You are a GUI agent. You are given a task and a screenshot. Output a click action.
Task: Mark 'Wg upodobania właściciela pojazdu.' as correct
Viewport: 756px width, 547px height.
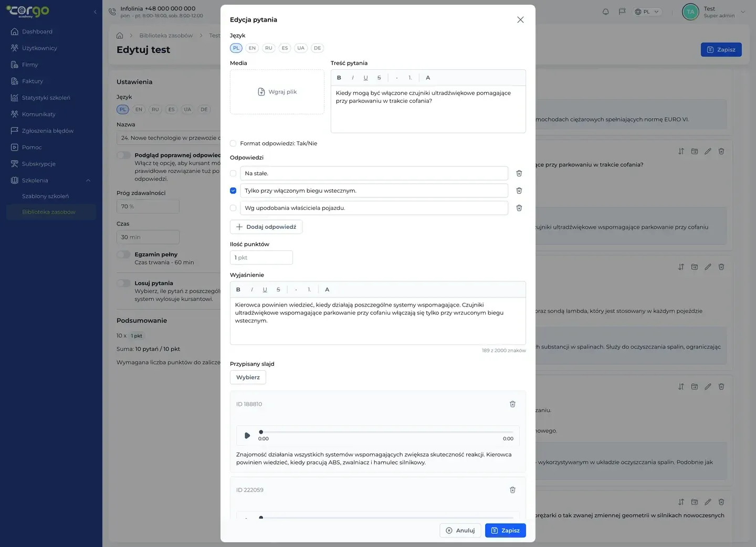pyautogui.click(x=233, y=208)
